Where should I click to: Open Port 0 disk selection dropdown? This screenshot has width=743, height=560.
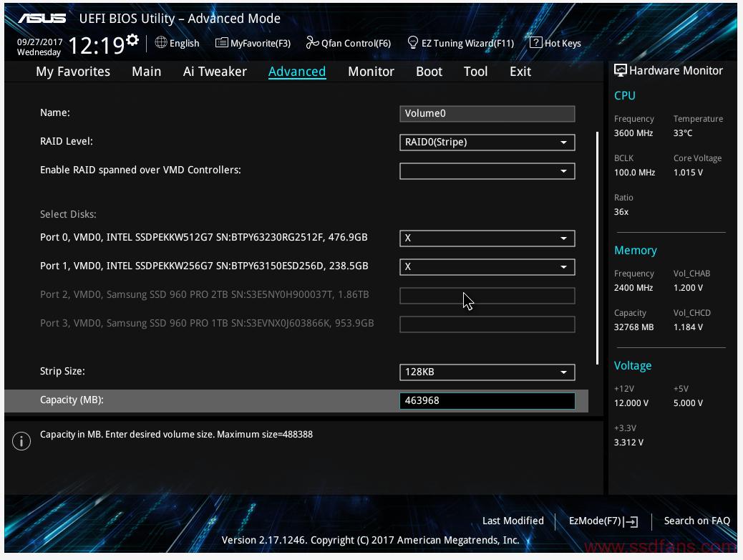pos(487,238)
